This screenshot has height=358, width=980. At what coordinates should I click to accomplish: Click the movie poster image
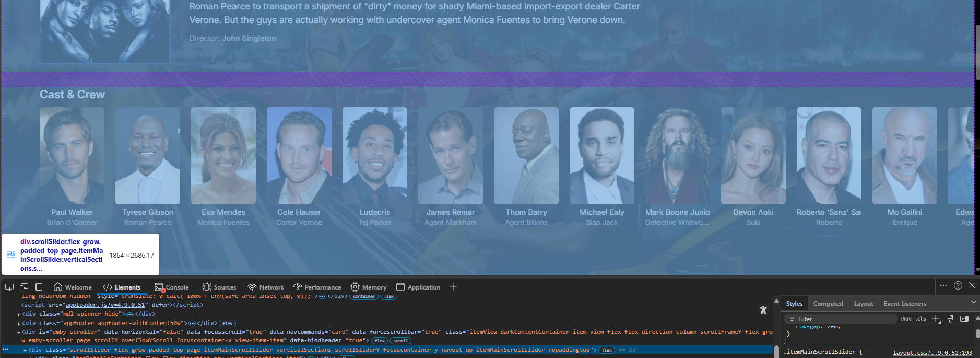coord(105,31)
